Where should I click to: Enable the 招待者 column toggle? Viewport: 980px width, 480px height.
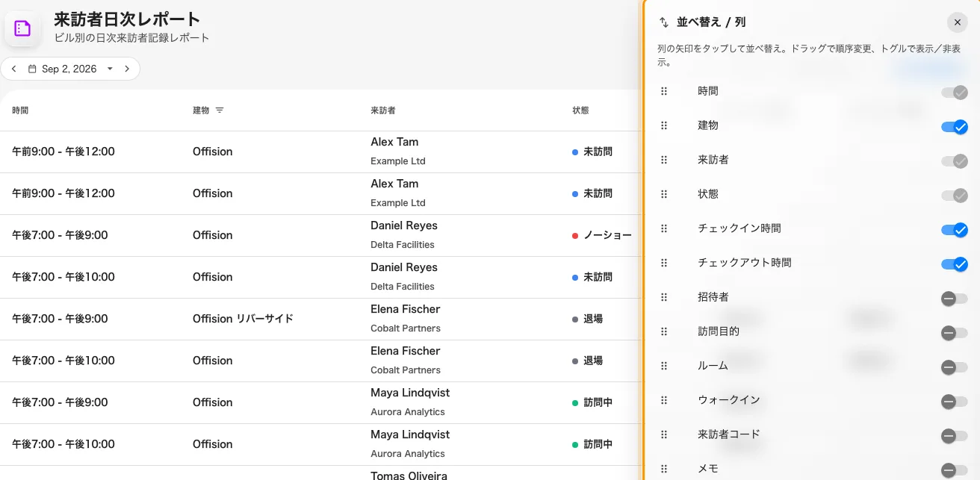tap(955, 299)
